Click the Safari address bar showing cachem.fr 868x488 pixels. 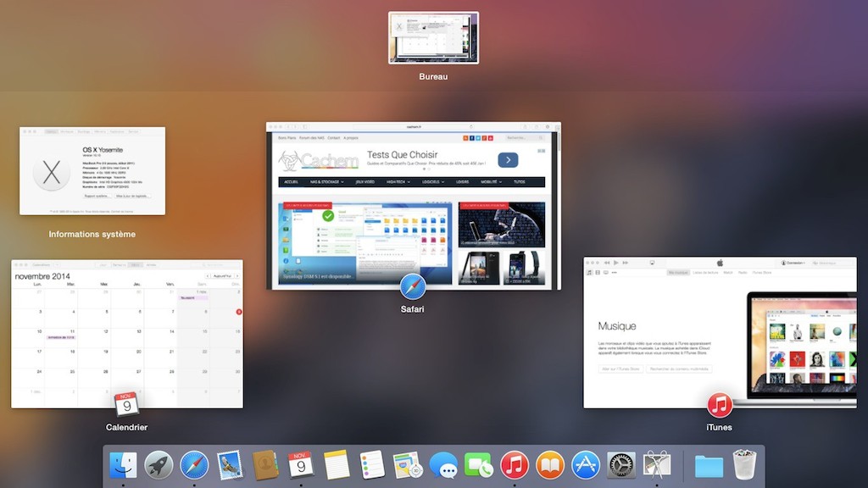(414, 127)
